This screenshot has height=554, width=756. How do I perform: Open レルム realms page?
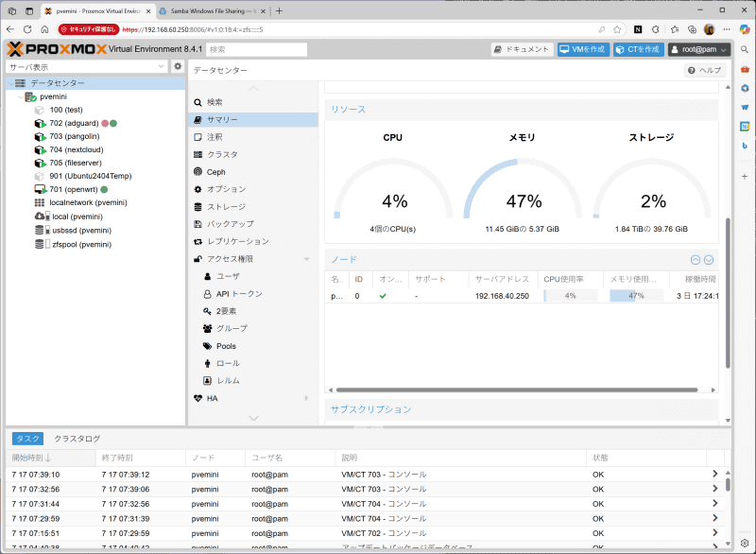[228, 381]
